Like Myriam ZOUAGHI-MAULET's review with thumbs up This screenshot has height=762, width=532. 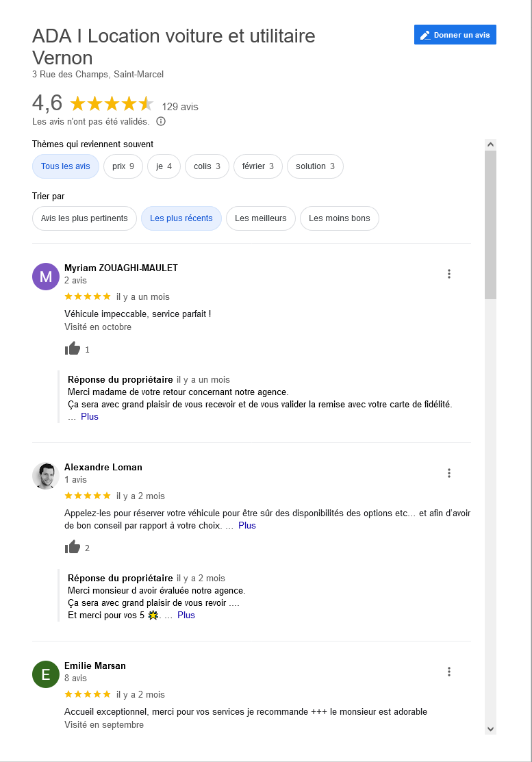[73, 349]
